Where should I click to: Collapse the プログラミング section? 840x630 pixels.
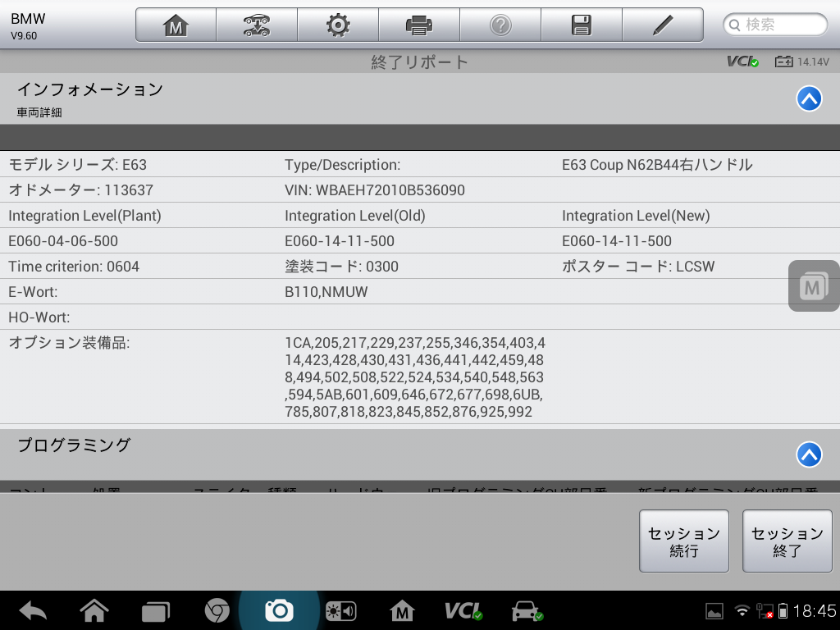coord(809,454)
